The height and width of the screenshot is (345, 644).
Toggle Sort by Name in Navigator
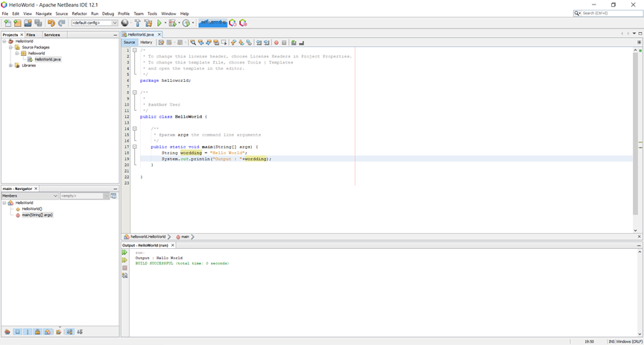tap(70, 332)
